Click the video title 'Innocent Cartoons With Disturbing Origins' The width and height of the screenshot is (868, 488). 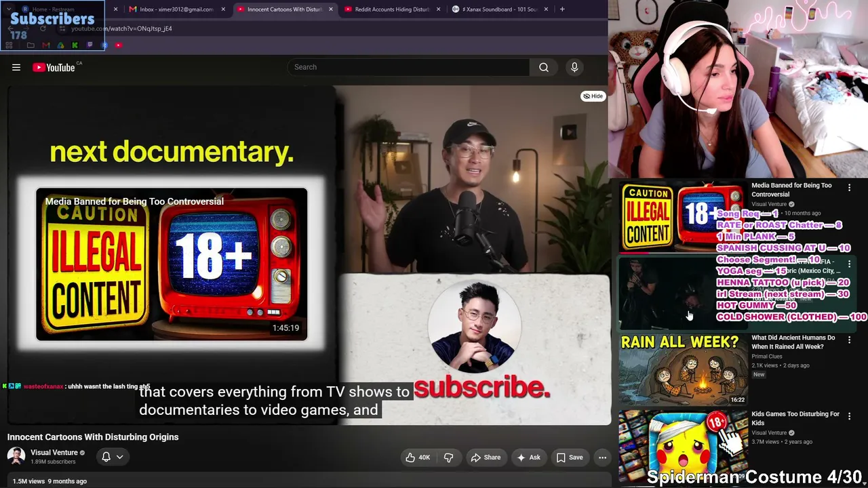click(x=93, y=437)
